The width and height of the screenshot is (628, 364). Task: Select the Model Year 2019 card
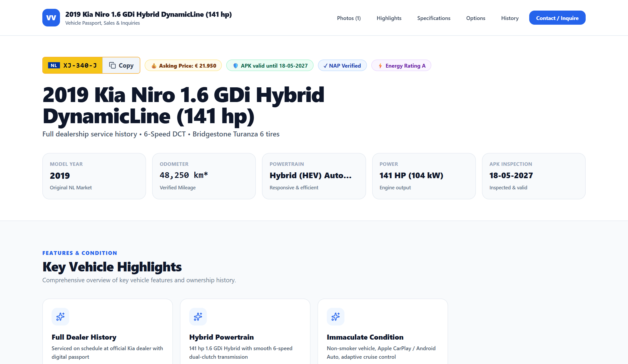[94, 176]
